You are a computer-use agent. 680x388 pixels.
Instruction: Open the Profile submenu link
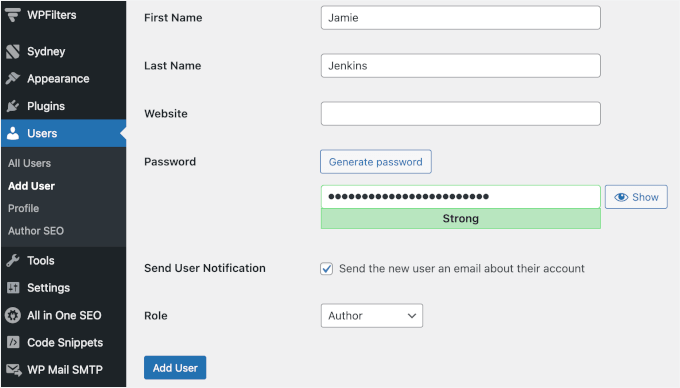(x=23, y=209)
